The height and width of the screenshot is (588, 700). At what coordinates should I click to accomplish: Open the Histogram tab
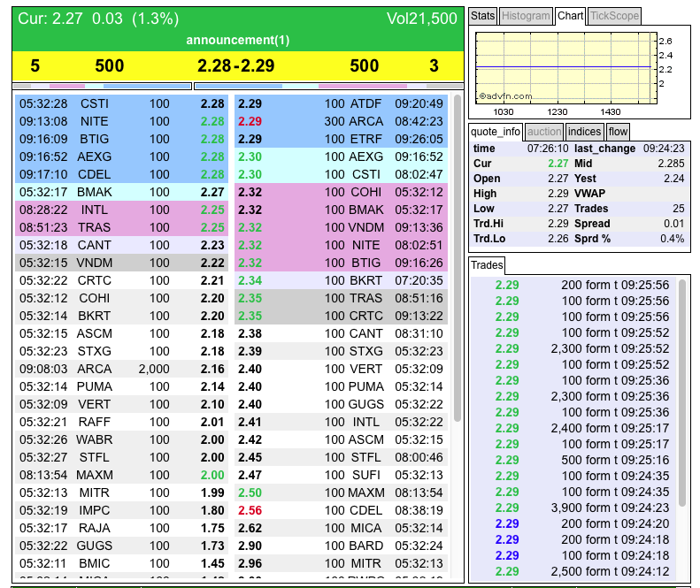(526, 16)
